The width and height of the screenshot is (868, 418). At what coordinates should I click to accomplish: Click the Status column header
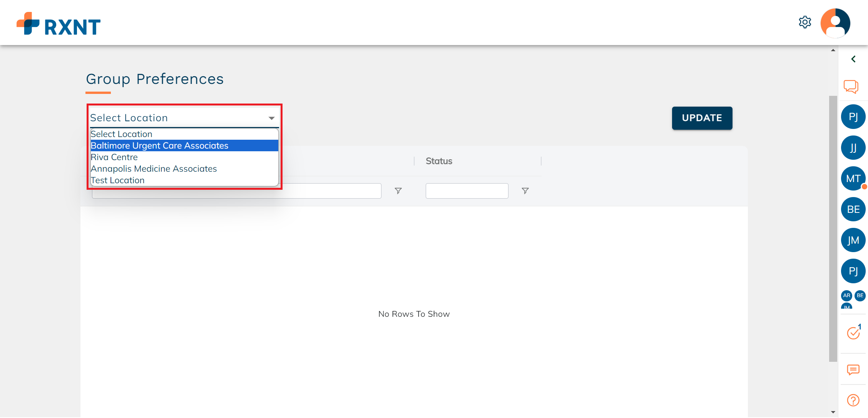pos(439,161)
